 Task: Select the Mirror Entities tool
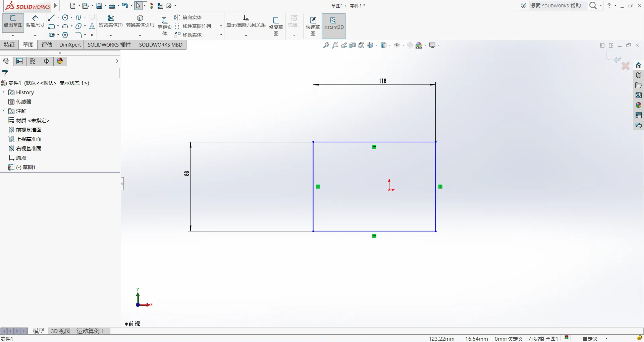pyautogui.click(x=188, y=17)
